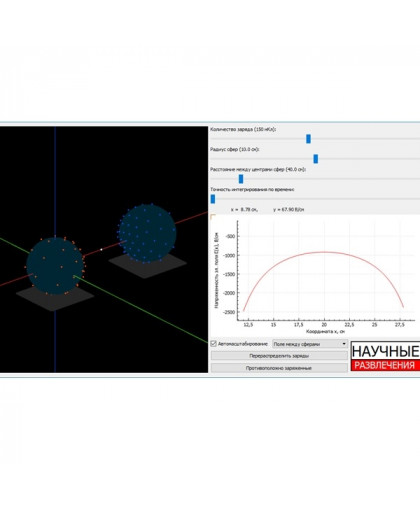
Task: Click the 'Расстояние между центрами сфер' label
Action: [x=258, y=169]
